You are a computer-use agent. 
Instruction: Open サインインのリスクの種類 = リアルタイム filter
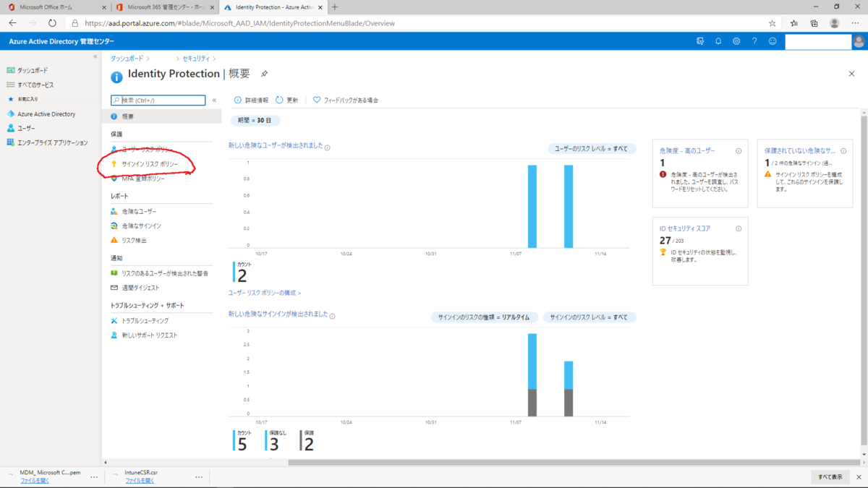(x=483, y=317)
